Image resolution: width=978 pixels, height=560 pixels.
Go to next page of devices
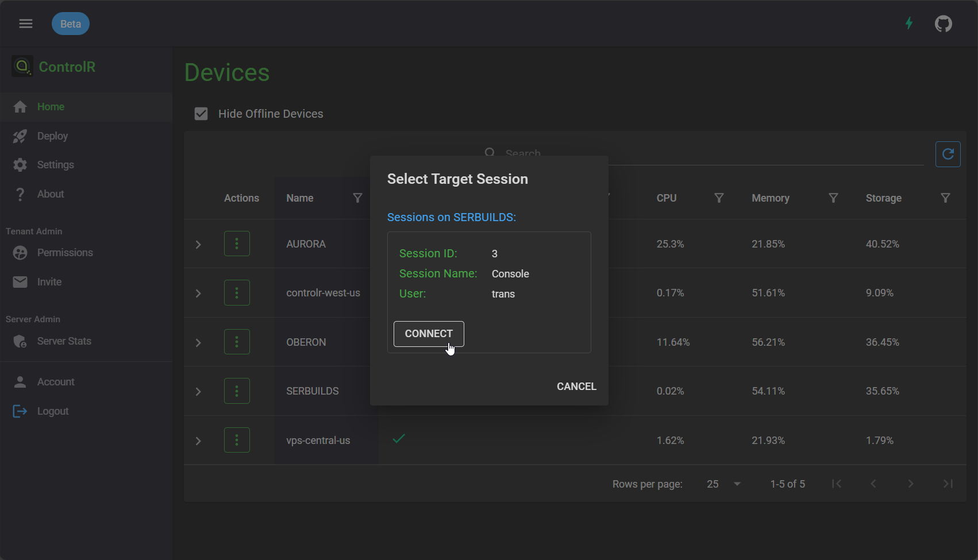click(911, 484)
